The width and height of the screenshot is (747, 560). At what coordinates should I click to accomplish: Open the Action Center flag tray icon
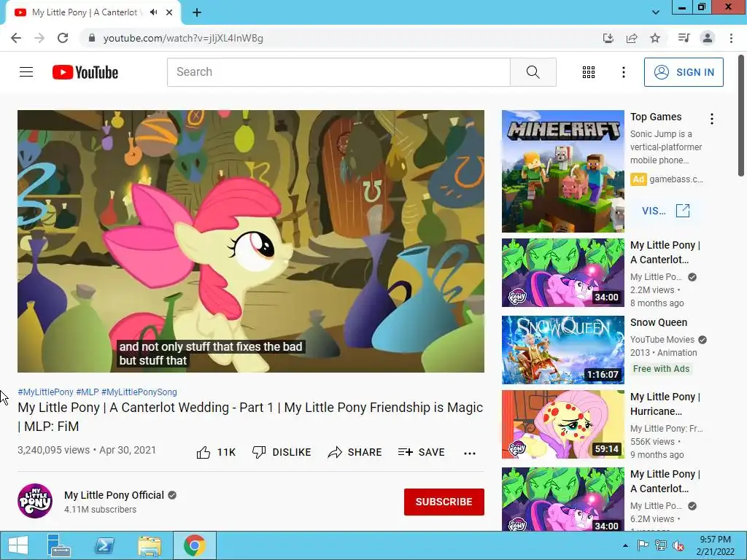(x=643, y=545)
